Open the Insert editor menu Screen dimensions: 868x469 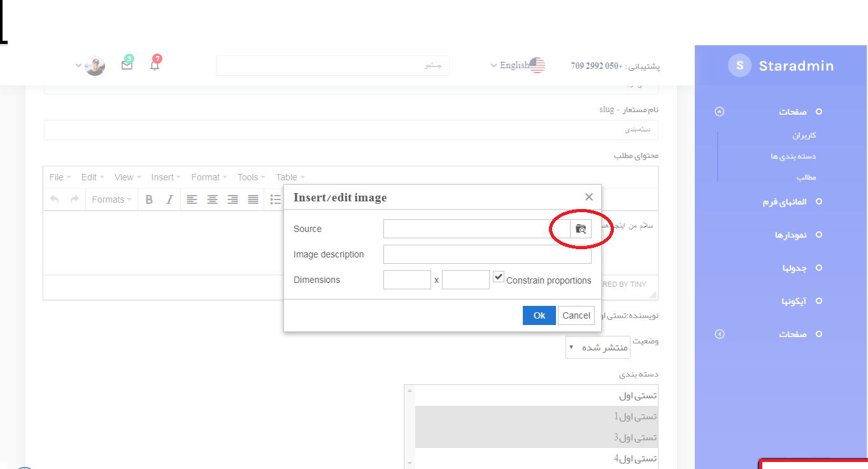(x=166, y=177)
